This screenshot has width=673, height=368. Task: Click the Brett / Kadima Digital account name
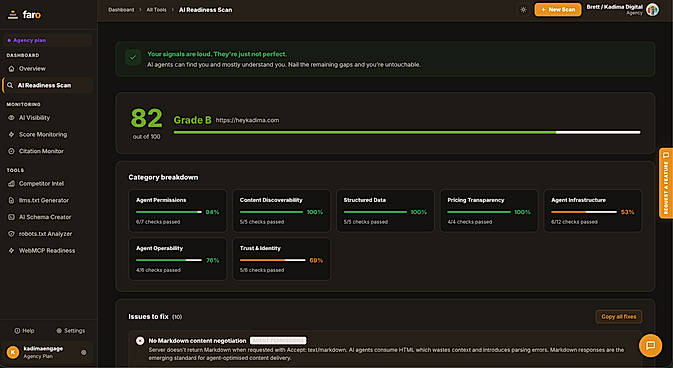click(615, 7)
